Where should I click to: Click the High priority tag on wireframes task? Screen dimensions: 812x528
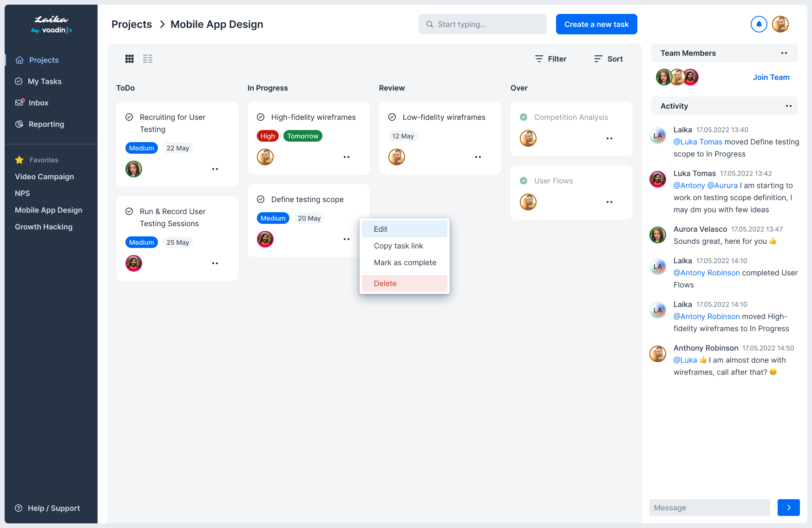pos(268,136)
